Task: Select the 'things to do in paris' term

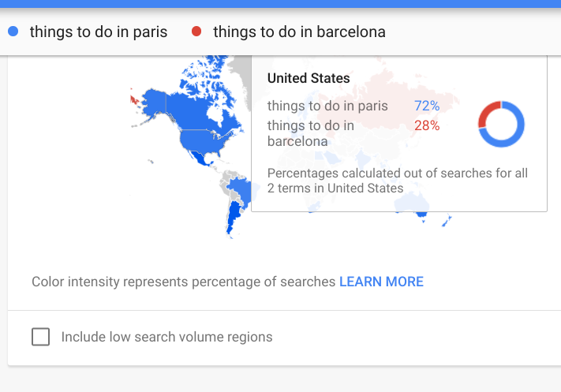Action: tap(99, 32)
